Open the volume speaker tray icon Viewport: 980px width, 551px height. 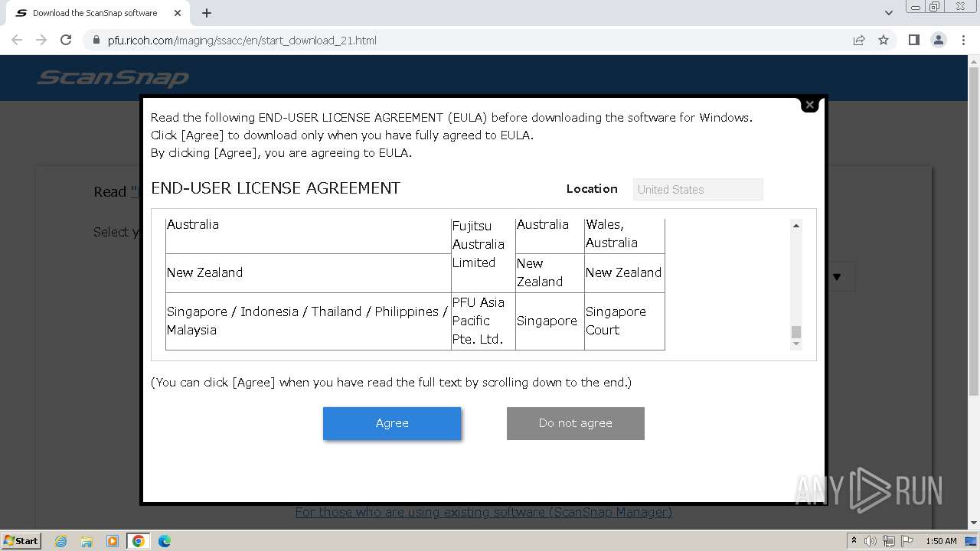click(x=871, y=541)
